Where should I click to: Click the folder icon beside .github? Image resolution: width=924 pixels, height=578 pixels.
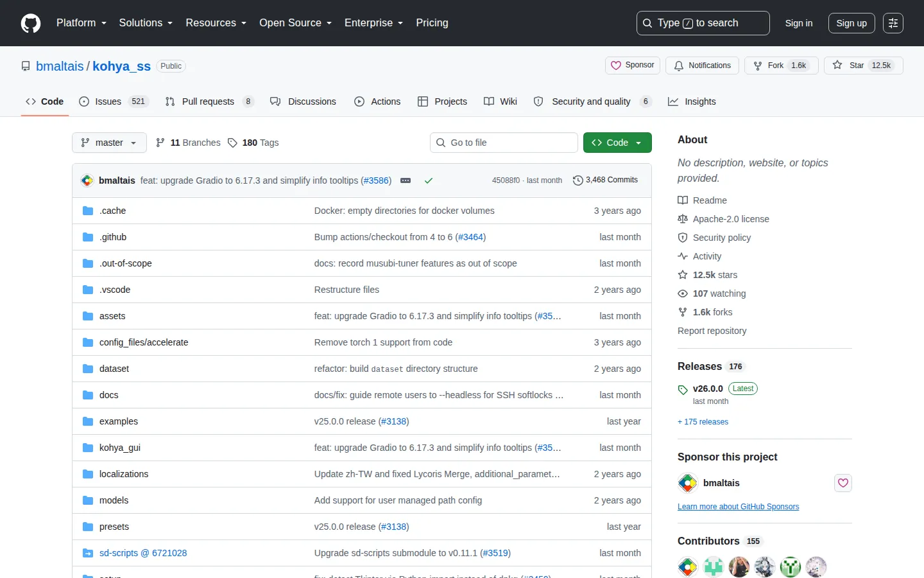point(88,237)
